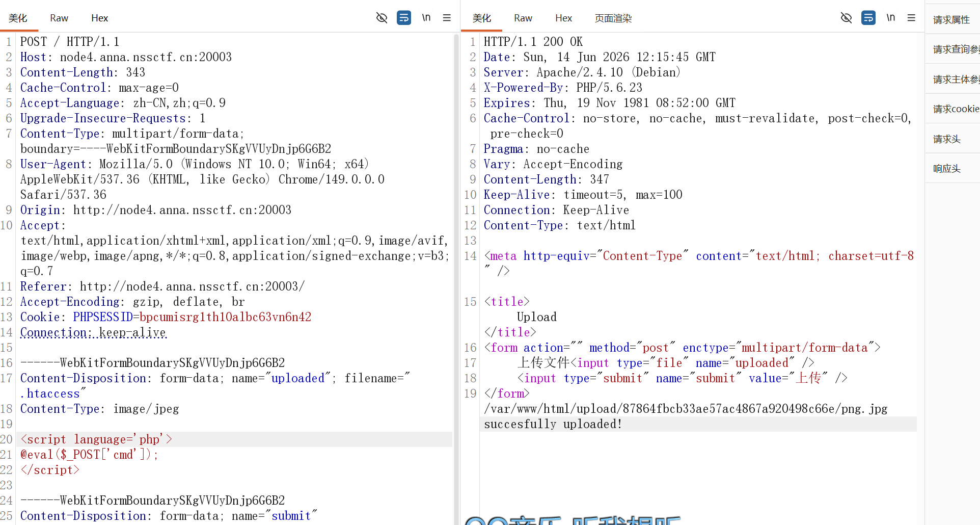This screenshot has height=525, width=980.
Task: Expand the 响应头 inspector section
Action: click(x=952, y=169)
